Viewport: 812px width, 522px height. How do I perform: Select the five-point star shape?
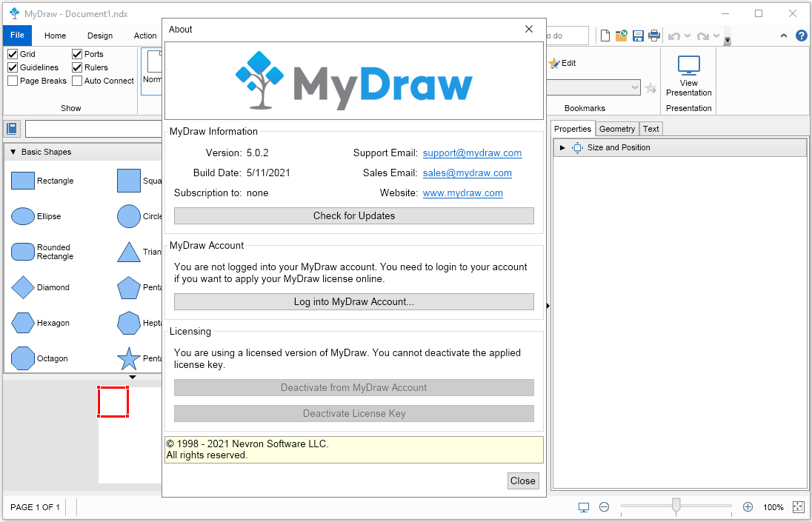pyautogui.click(x=129, y=358)
